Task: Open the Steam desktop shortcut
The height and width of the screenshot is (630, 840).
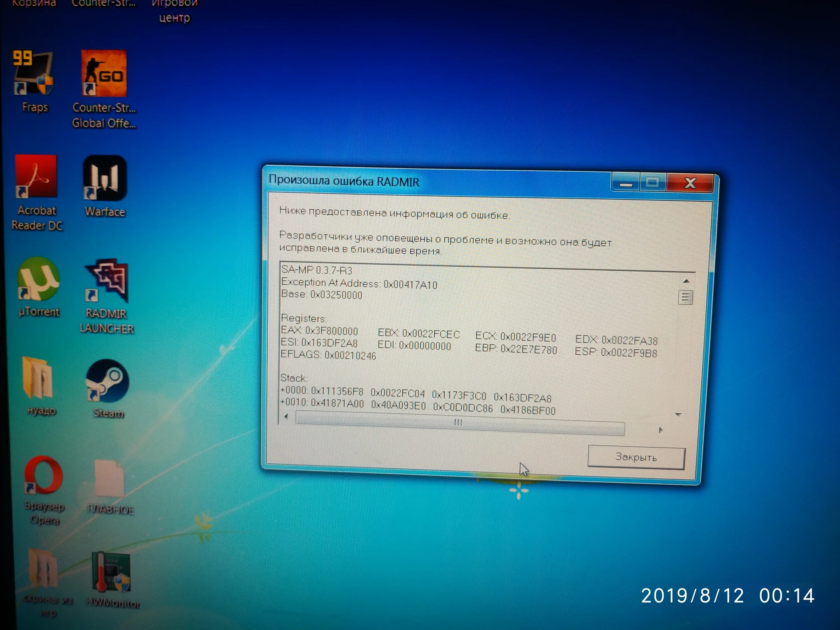Action: click(x=108, y=381)
